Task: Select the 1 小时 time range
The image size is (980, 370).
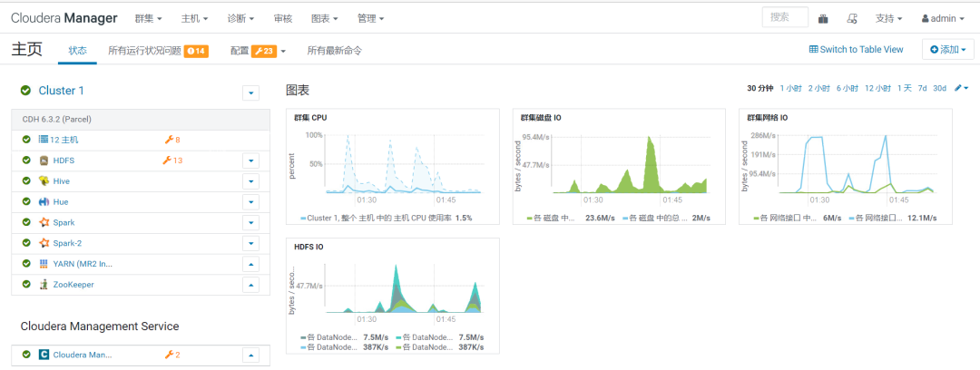Action: click(790, 88)
